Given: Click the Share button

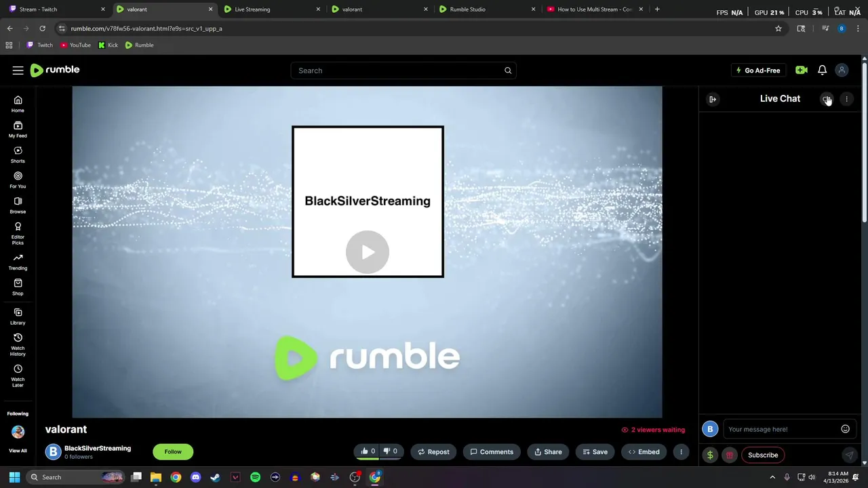Looking at the screenshot, I should pyautogui.click(x=548, y=452).
